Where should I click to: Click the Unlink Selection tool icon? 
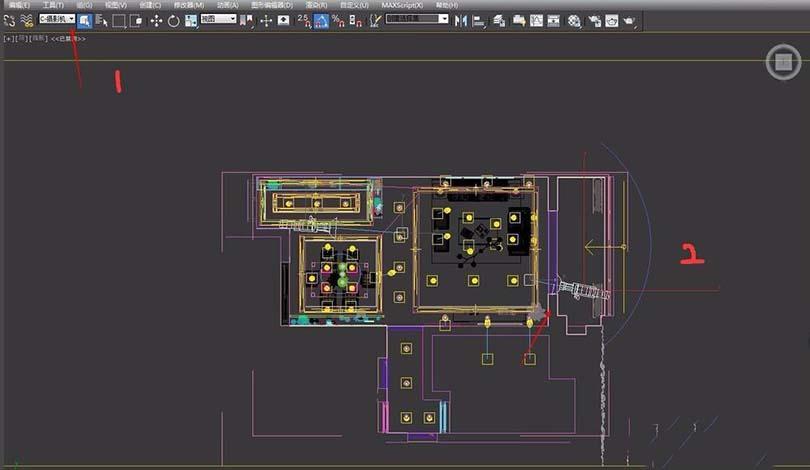coord(9,21)
